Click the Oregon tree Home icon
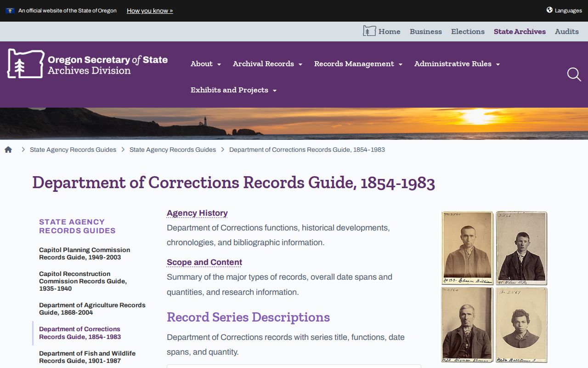Image resolution: width=588 pixels, height=368 pixels. (369, 31)
